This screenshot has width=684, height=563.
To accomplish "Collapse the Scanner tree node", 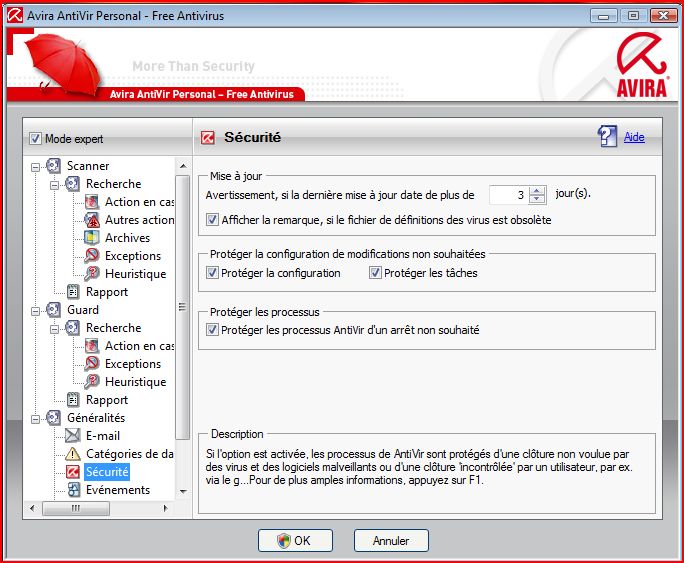I will pyautogui.click(x=35, y=167).
